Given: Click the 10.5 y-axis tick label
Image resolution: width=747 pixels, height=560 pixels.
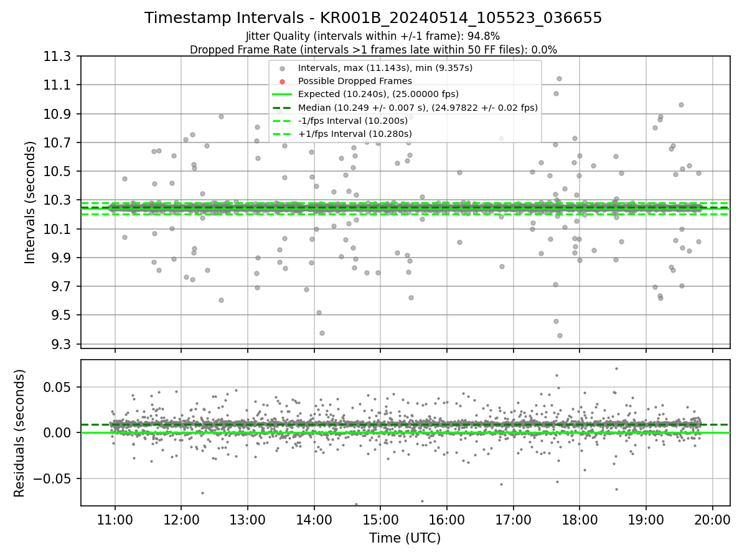Looking at the screenshot, I should [59, 172].
